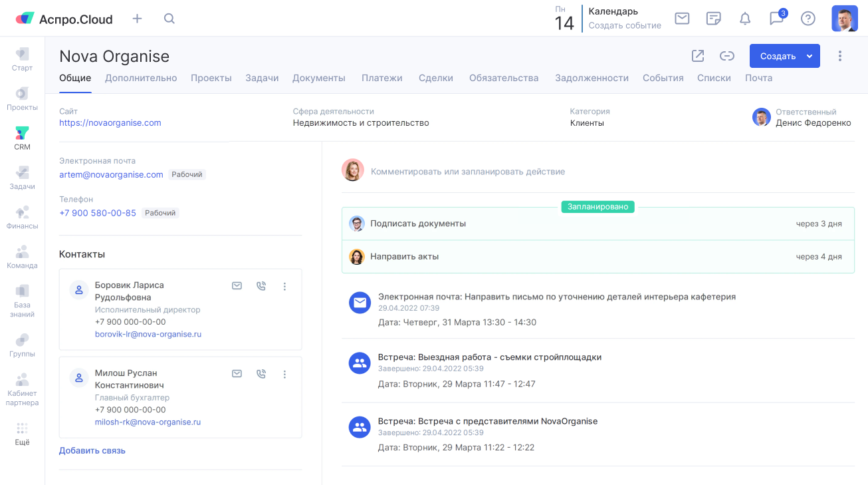Open notifications bell icon
Screen dimensions: 868x485
click(x=745, y=19)
